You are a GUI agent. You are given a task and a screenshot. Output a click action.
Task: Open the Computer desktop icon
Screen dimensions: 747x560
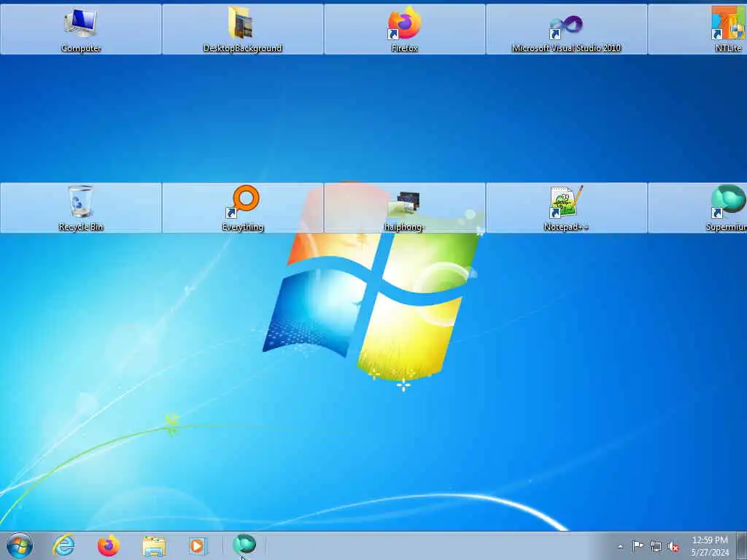[80, 29]
